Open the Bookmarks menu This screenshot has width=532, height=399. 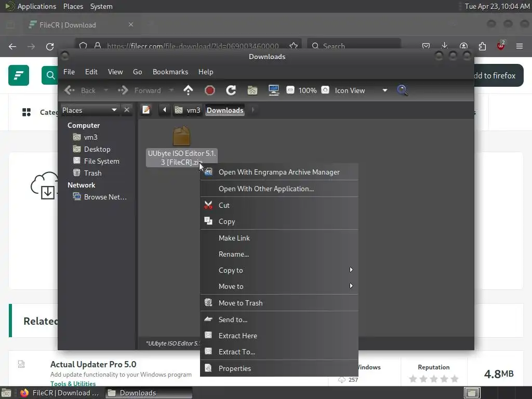pos(170,72)
